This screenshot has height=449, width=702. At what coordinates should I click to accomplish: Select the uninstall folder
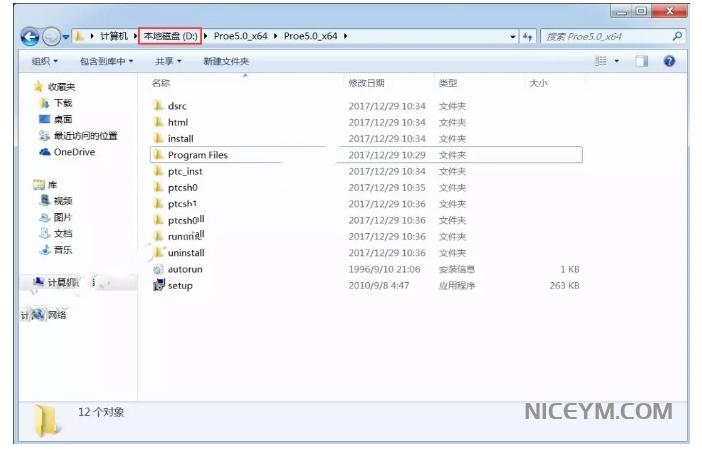pos(186,253)
